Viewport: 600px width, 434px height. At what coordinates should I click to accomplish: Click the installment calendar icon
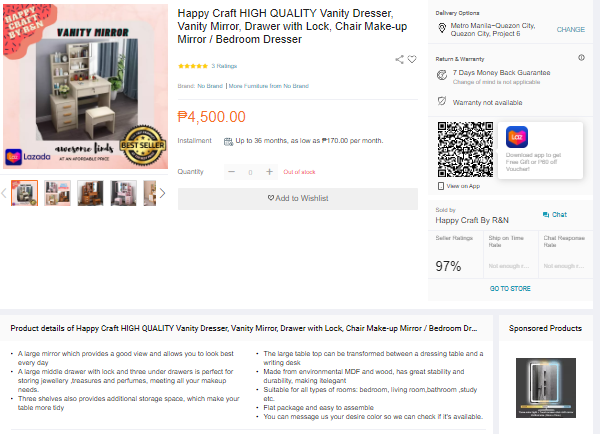click(228, 142)
